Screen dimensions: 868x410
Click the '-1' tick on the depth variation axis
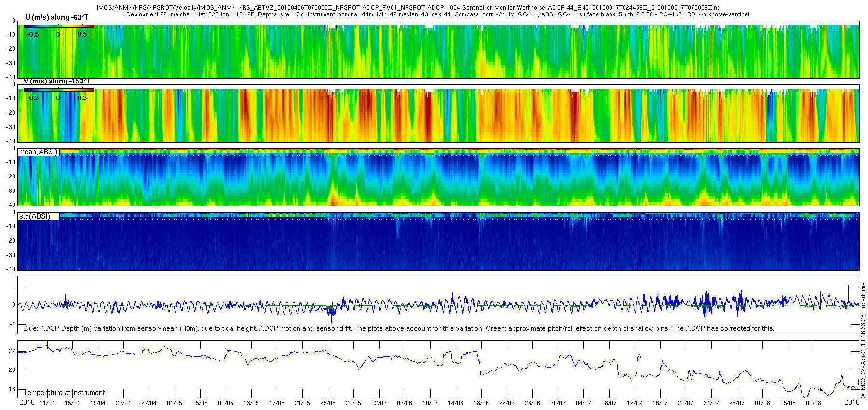click(13, 324)
